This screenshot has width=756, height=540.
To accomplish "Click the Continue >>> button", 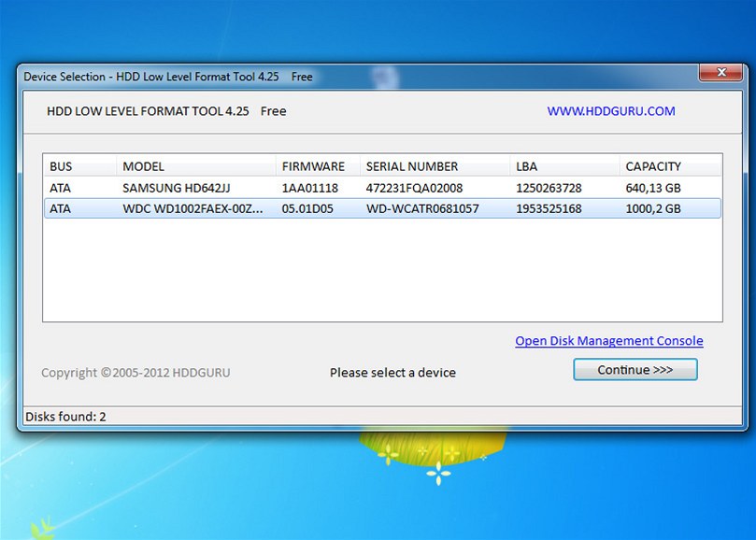I will [635, 370].
